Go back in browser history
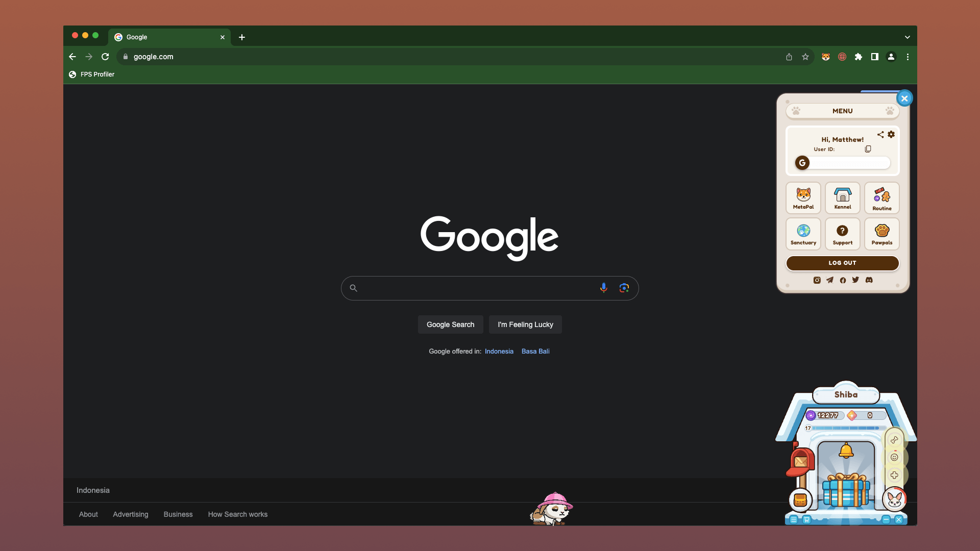The image size is (980, 551). tap(72, 57)
